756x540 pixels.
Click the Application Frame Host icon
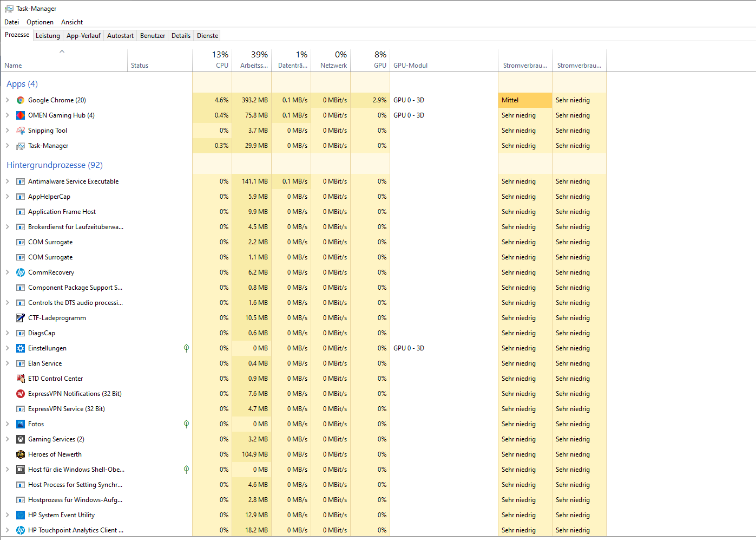[x=21, y=212]
